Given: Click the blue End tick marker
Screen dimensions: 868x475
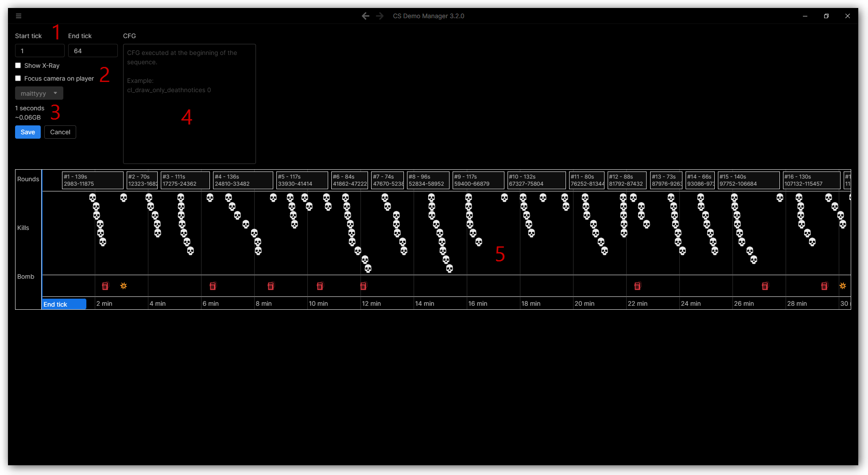Looking at the screenshot, I should coord(64,304).
